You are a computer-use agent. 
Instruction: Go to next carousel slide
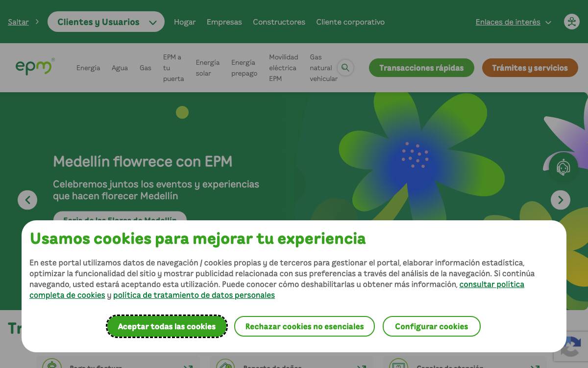pos(561,200)
